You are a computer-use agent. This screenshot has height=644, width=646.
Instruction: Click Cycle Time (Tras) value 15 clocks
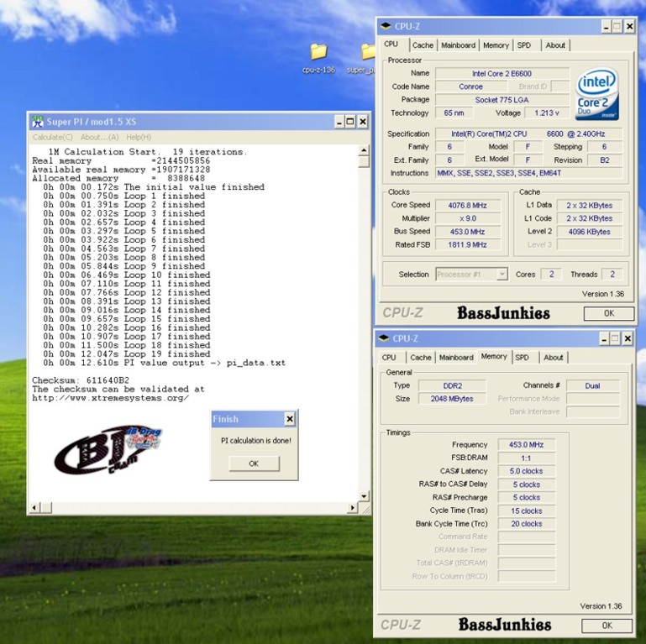(x=526, y=511)
